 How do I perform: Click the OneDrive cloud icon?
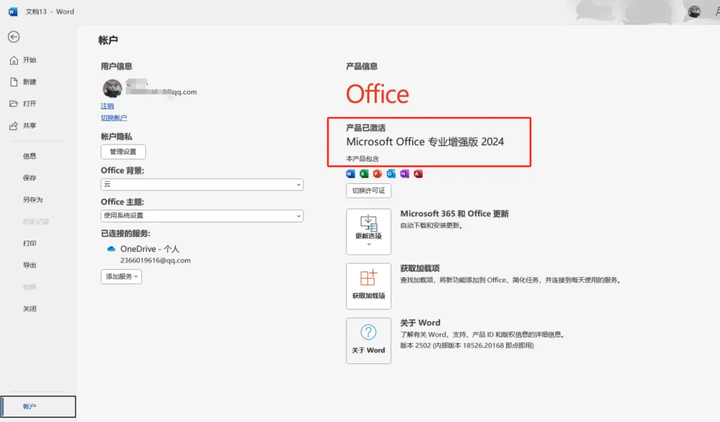111,248
